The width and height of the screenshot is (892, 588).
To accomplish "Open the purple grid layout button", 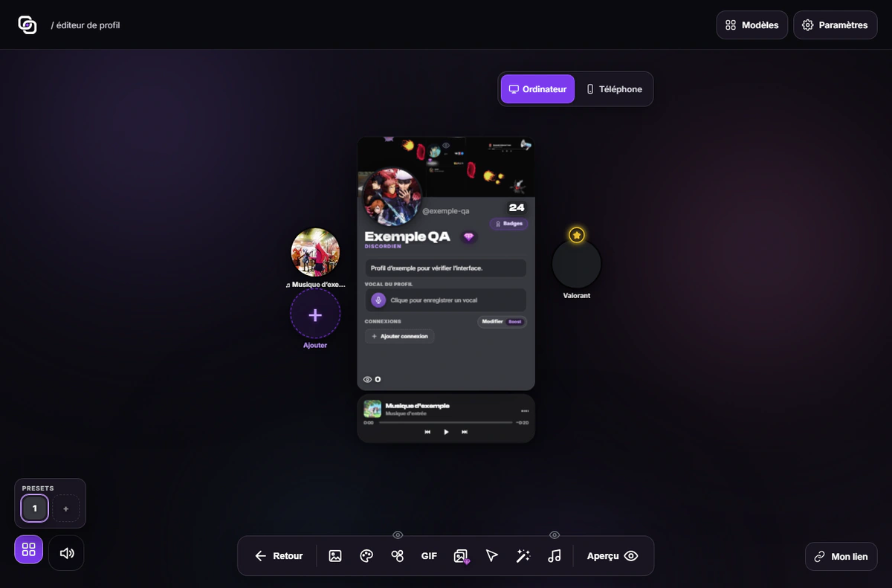I will 29,549.
